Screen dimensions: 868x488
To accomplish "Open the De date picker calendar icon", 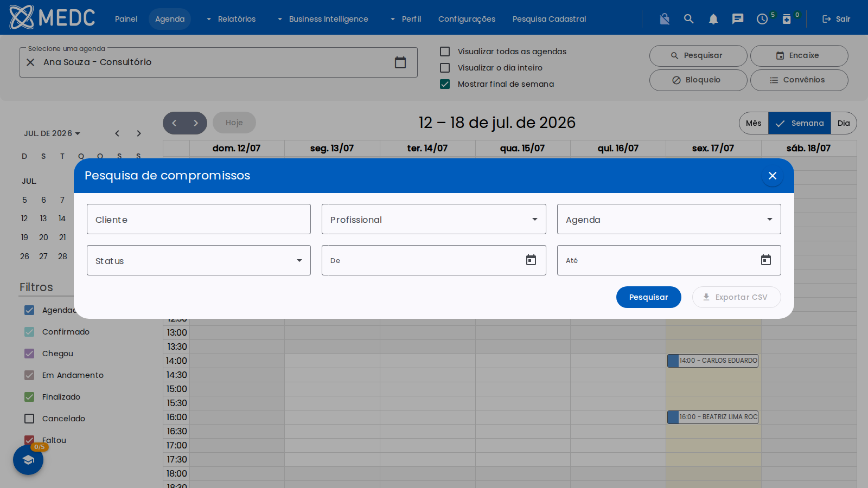I will 531,260.
